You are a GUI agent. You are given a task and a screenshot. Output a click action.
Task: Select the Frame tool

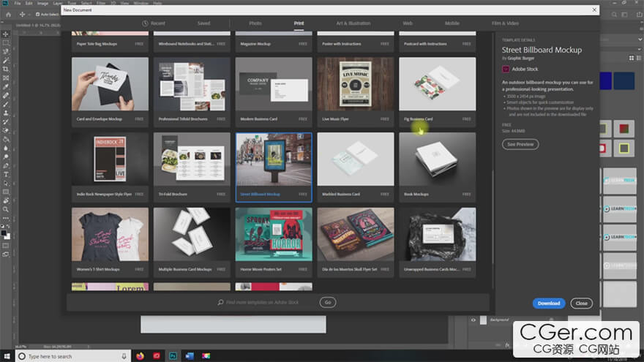(6, 78)
